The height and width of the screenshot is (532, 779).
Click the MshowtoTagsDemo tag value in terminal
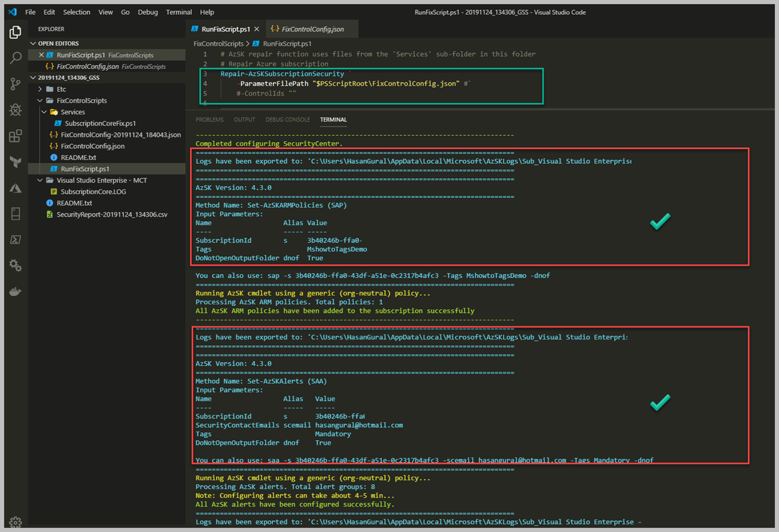coord(337,249)
